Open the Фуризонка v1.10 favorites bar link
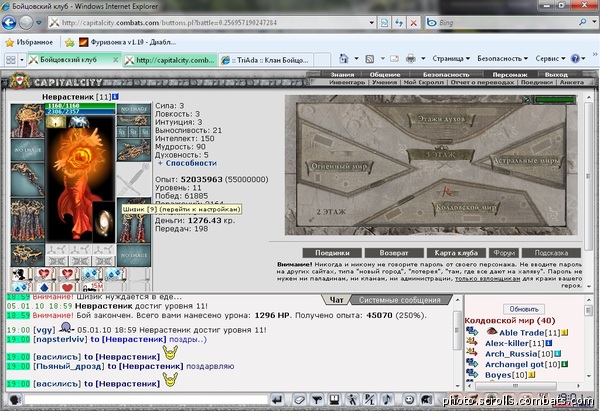The height and width of the screenshot is (411, 600). [127, 42]
